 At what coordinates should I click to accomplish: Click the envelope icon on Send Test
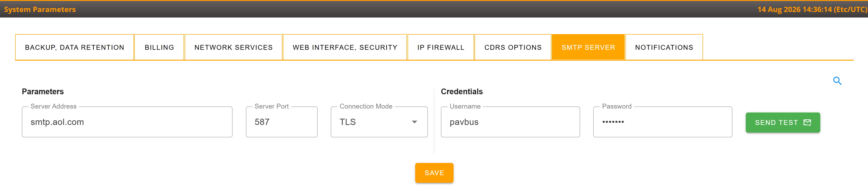click(807, 123)
